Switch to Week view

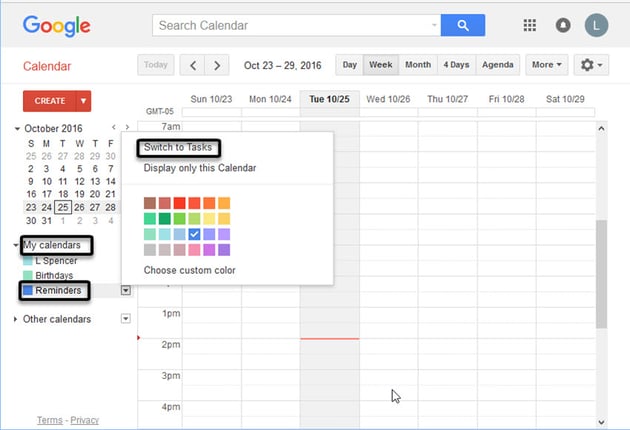[x=381, y=65]
